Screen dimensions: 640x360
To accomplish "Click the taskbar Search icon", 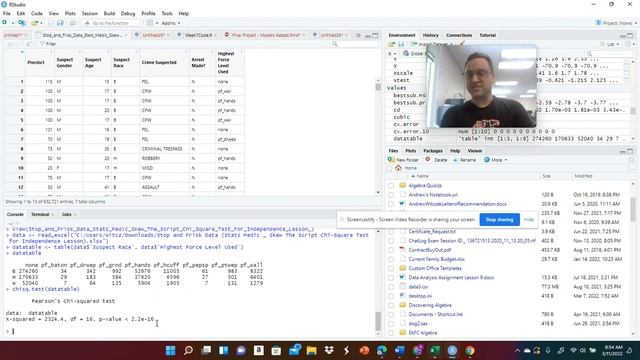I will [188, 350].
